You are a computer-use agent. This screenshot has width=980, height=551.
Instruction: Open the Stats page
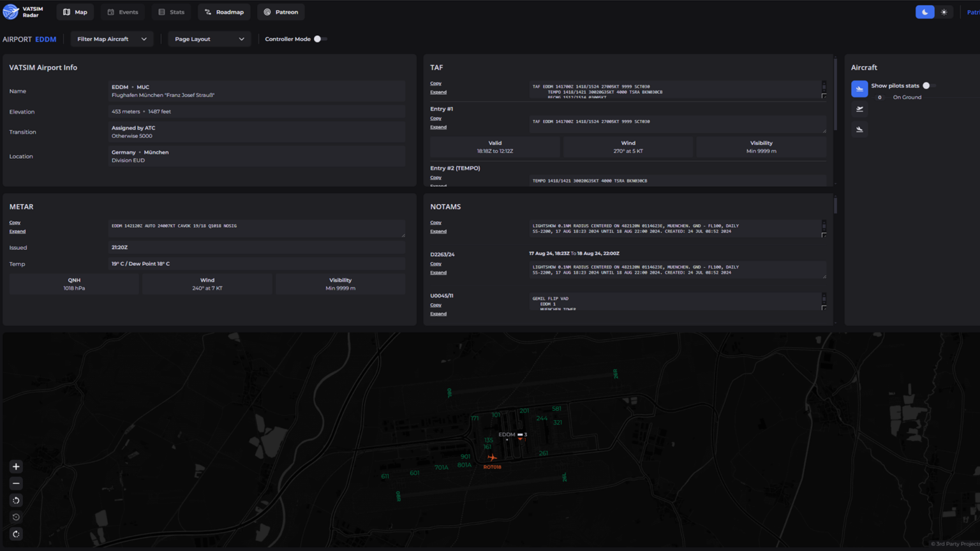click(x=171, y=11)
